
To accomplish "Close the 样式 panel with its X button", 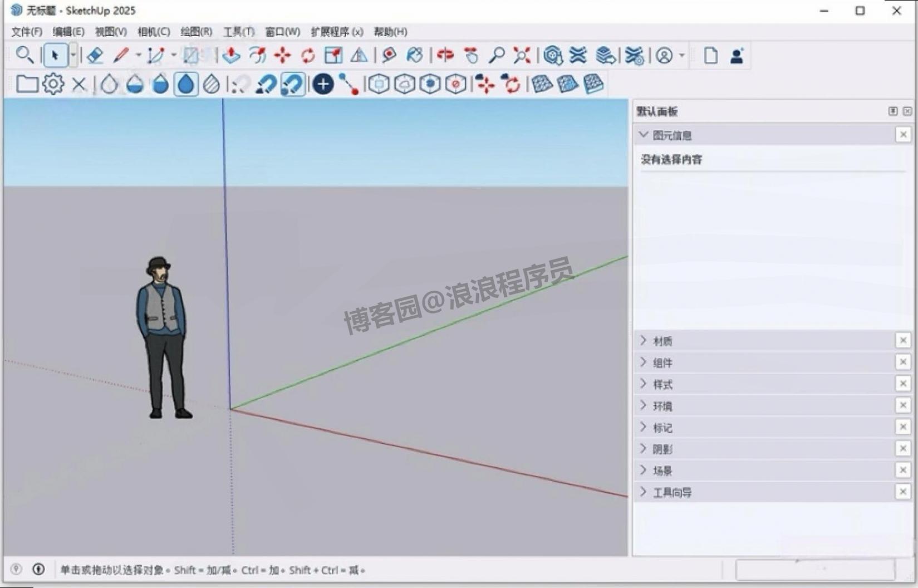I will click(903, 384).
